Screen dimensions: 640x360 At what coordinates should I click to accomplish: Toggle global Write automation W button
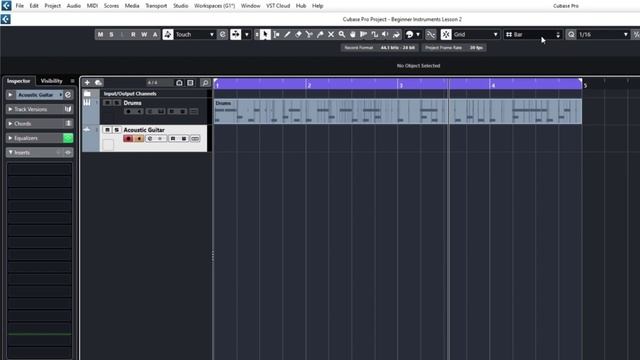(x=144, y=35)
